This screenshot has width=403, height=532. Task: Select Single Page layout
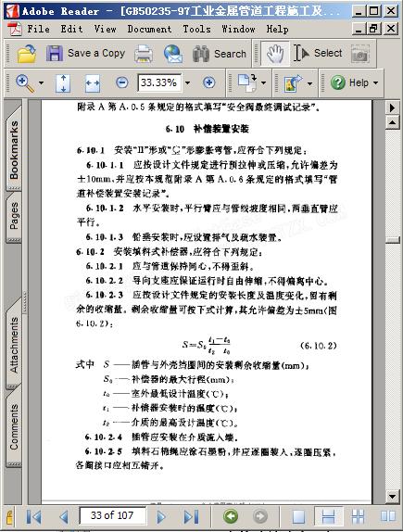298,516
